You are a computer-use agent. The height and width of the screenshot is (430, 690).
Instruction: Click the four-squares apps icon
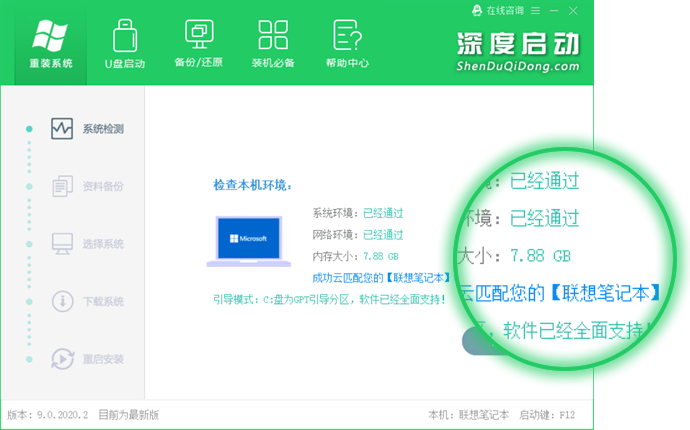coord(273,34)
